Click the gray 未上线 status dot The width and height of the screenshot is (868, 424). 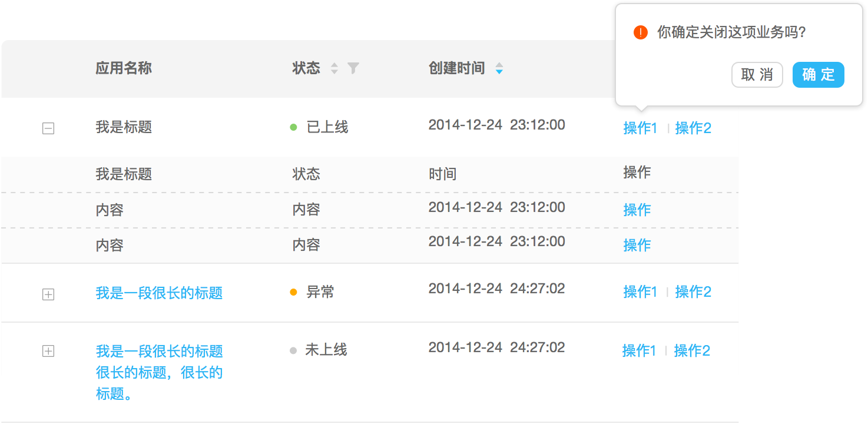click(293, 351)
